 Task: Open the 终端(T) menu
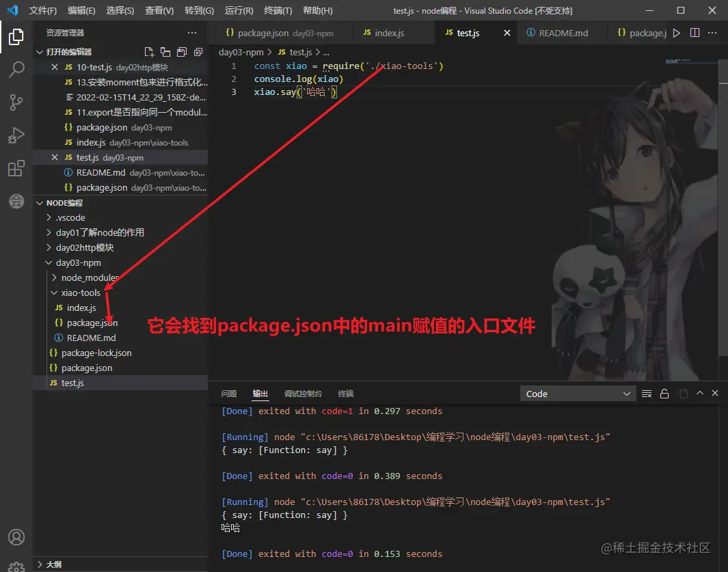pyautogui.click(x=278, y=10)
